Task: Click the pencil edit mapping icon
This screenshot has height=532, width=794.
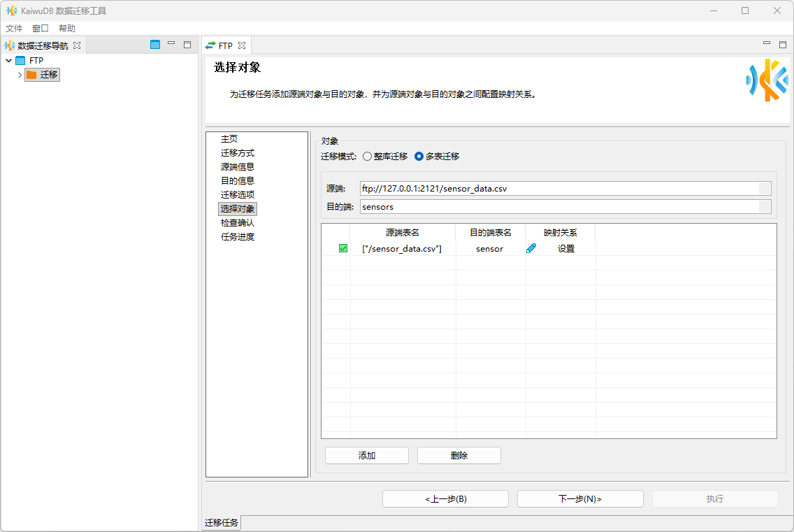Action: 531,248
